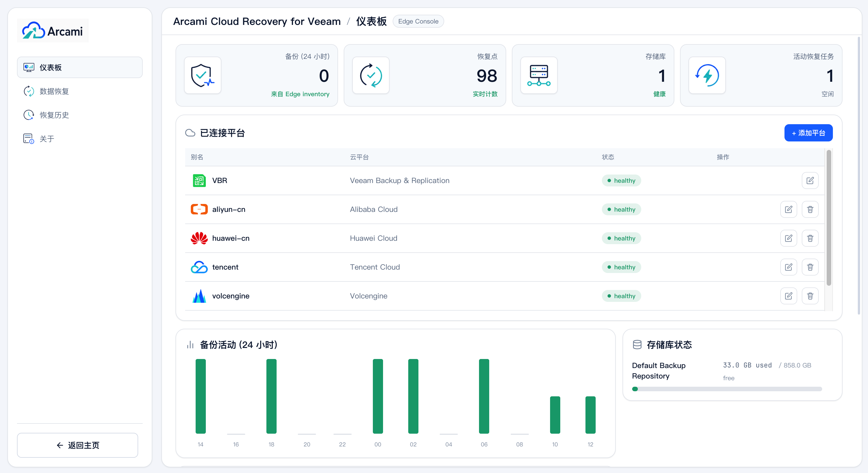Open the 数据恢复 data recovery page
The width and height of the screenshot is (868, 473).
click(x=80, y=91)
